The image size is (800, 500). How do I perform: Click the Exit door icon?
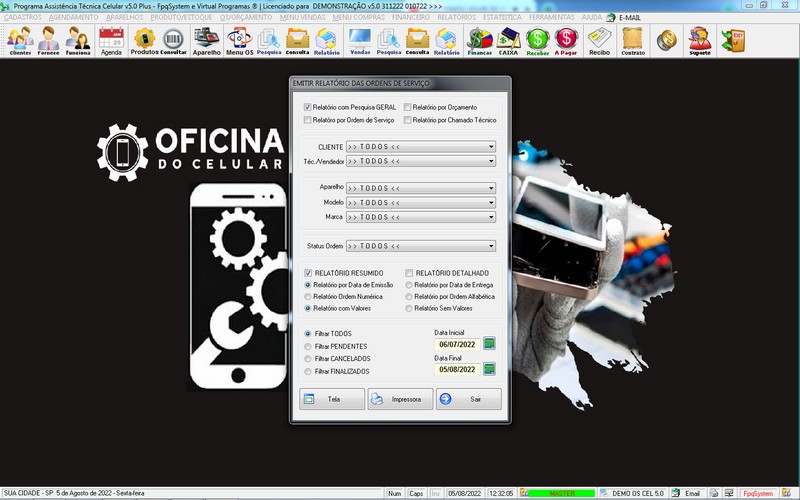tap(733, 41)
